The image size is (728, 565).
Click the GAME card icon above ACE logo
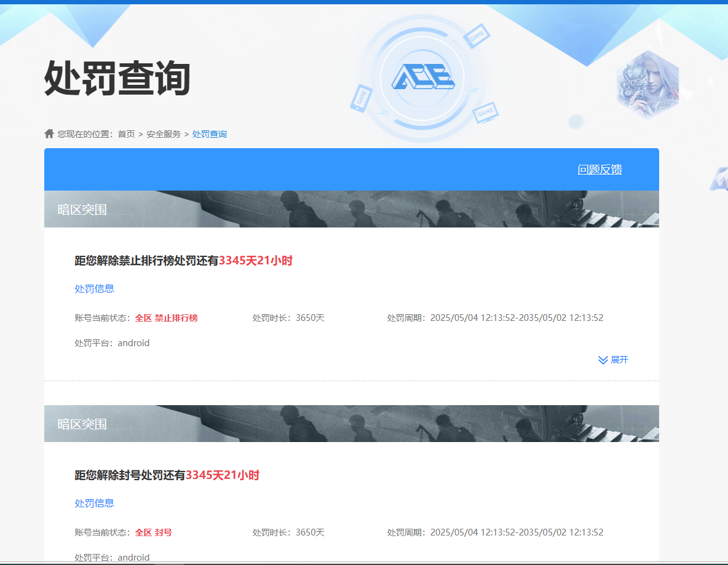(477, 36)
